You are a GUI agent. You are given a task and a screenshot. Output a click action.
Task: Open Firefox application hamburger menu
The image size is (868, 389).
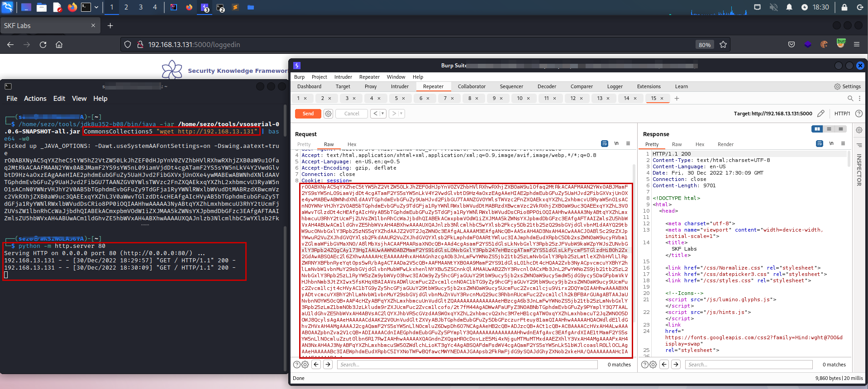click(857, 44)
